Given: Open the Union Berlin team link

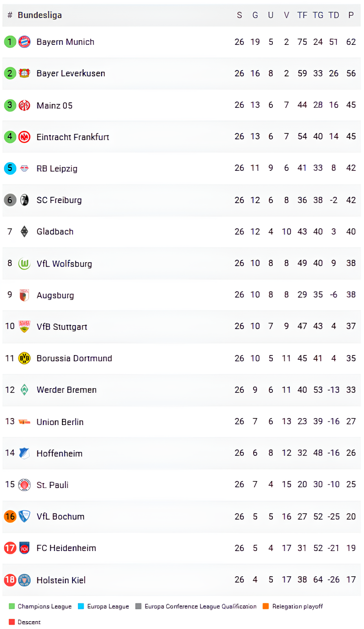Looking at the screenshot, I should pyautogui.click(x=60, y=422).
